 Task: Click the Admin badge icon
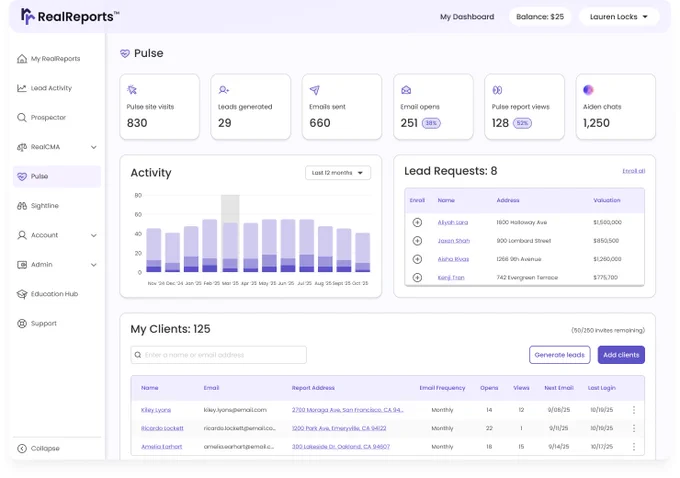pyautogui.click(x=22, y=265)
